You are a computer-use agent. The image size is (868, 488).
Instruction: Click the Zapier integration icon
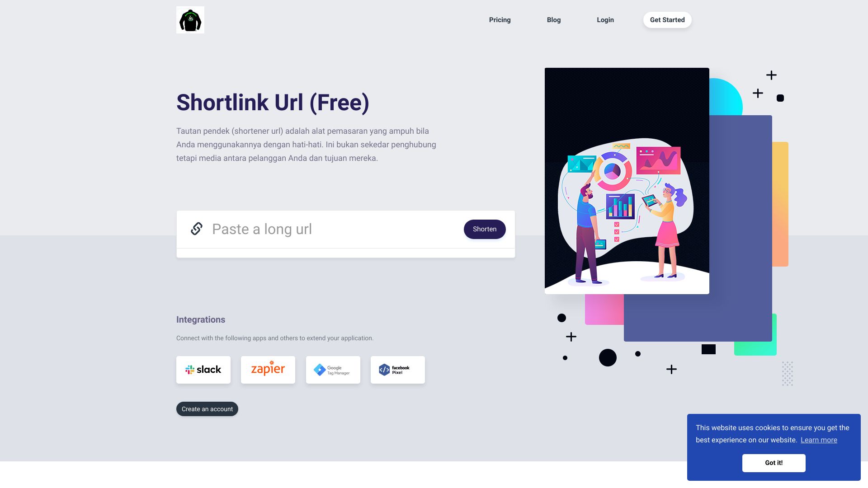point(268,370)
